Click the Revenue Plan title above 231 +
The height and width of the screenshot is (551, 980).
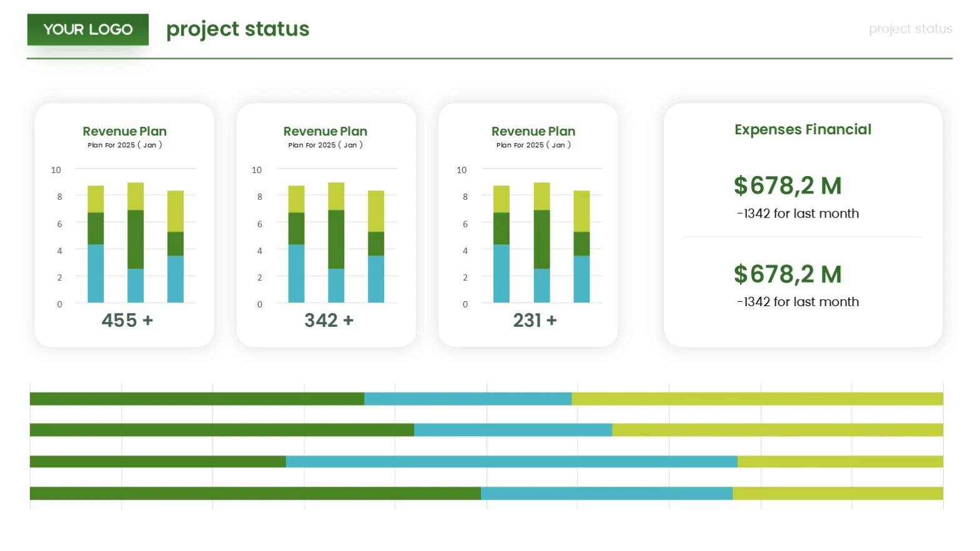(x=533, y=131)
